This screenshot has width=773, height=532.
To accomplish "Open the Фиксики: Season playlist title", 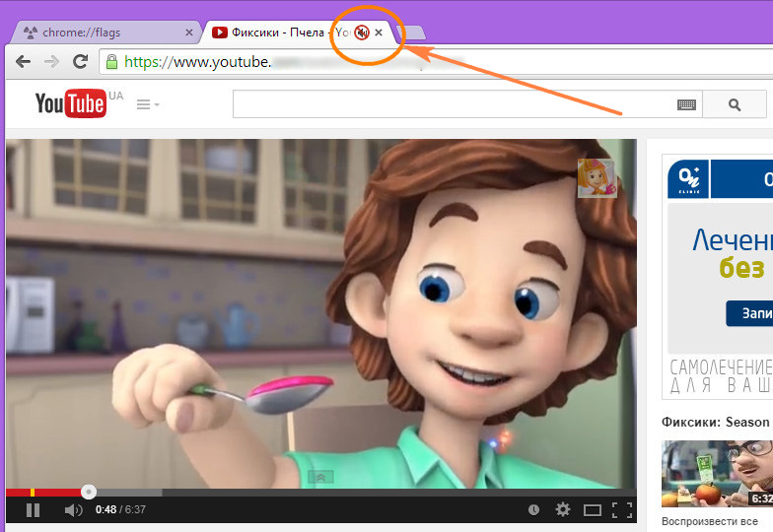I will pos(716,422).
